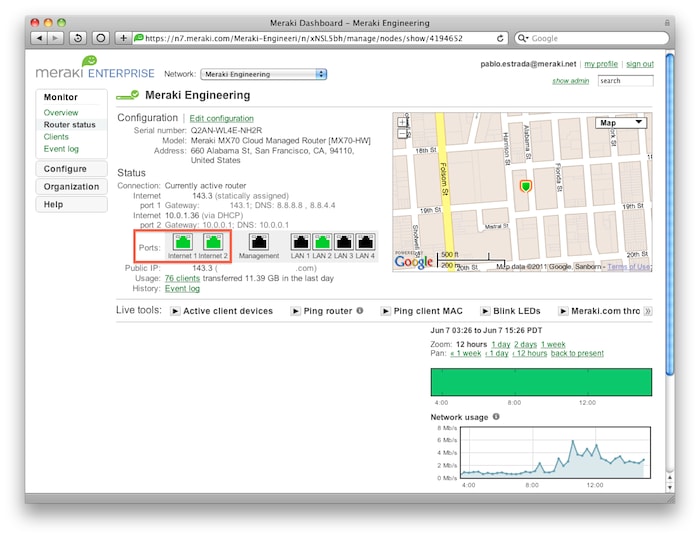Open the Event log link under History
The image size is (700, 538).
click(x=182, y=288)
